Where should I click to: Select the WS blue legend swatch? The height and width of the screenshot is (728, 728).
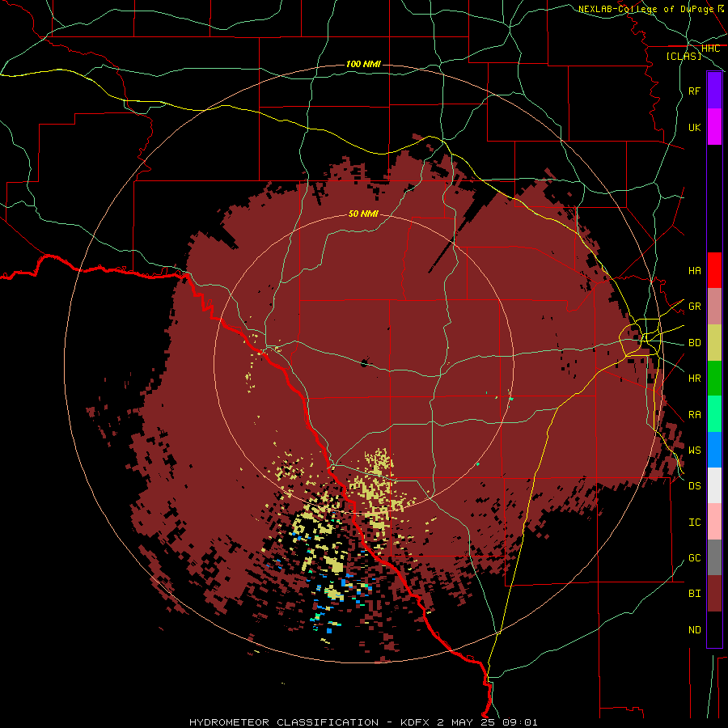[x=714, y=450]
